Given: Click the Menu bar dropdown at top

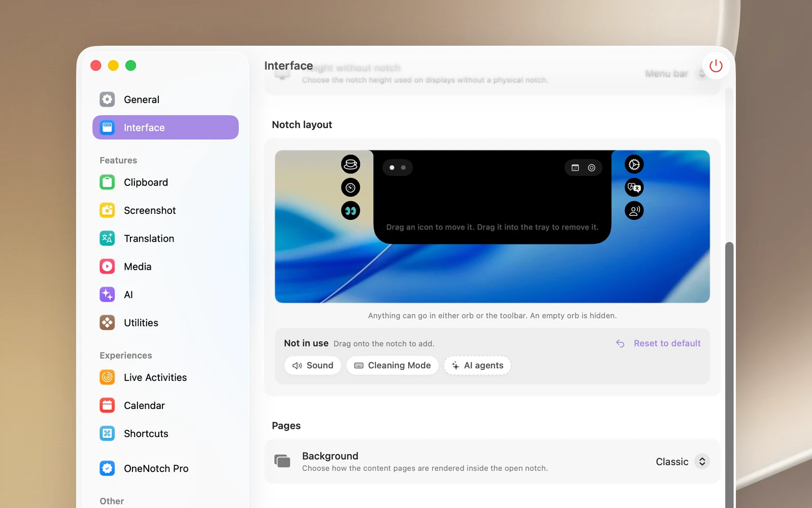Looking at the screenshot, I should pos(676,74).
